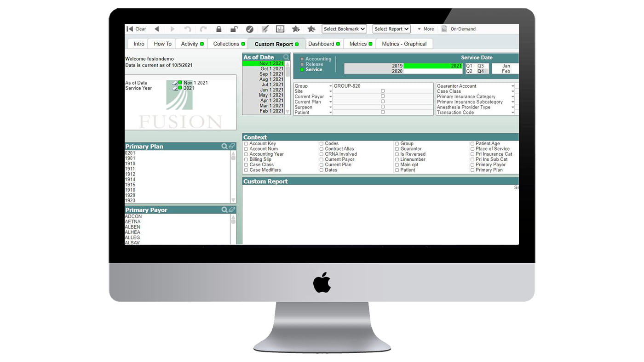Select Oct 1 2021 in As of Date list

coord(271,69)
